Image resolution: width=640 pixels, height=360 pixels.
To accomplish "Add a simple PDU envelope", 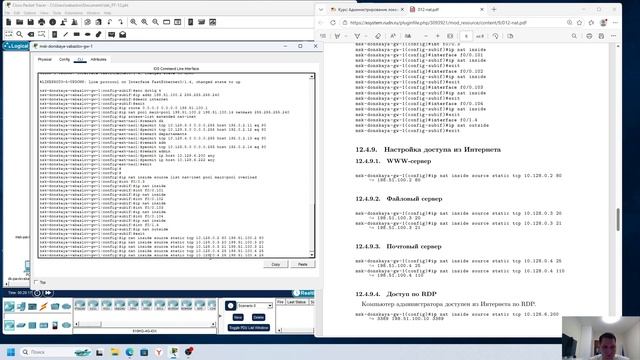I will click(x=111, y=35).
